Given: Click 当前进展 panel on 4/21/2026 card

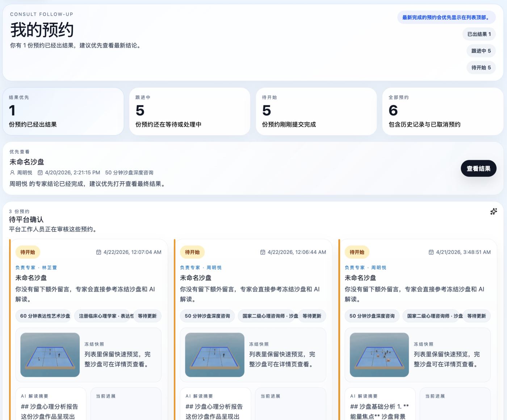Looking at the screenshot, I should [x=455, y=404].
